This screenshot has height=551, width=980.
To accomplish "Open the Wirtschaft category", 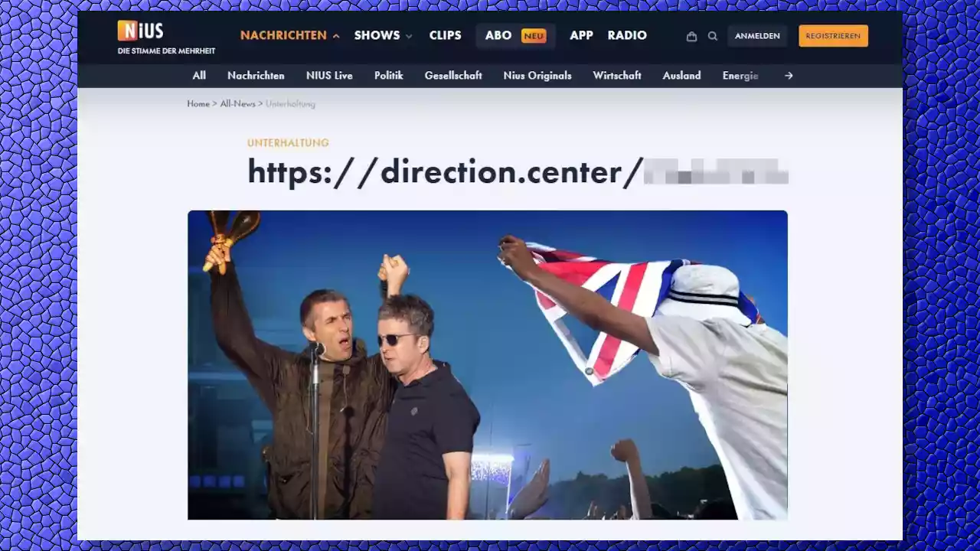I will pos(617,76).
